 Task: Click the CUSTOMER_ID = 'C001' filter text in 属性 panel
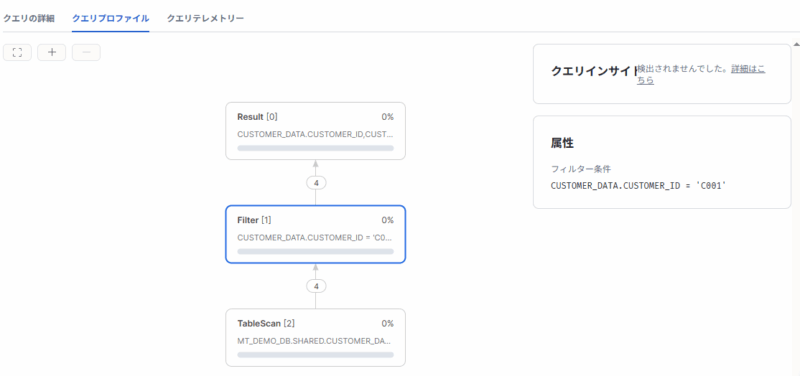pyautogui.click(x=638, y=186)
